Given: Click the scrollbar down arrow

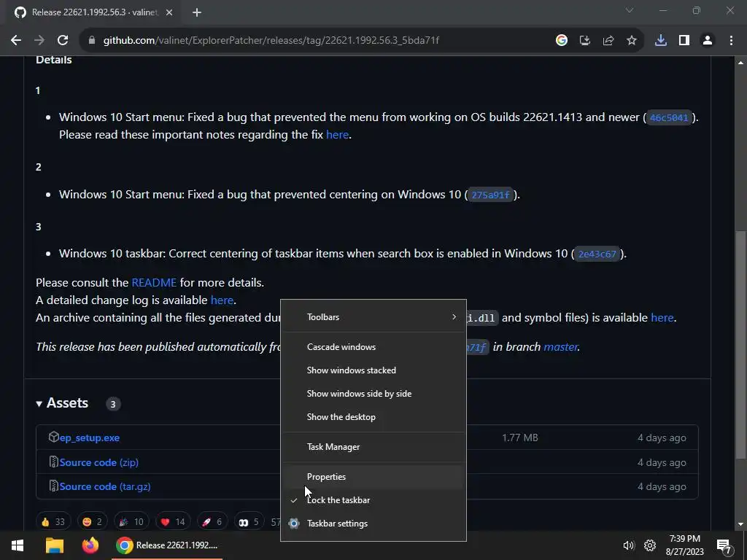Looking at the screenshot, I should click(x=741, y=525).
